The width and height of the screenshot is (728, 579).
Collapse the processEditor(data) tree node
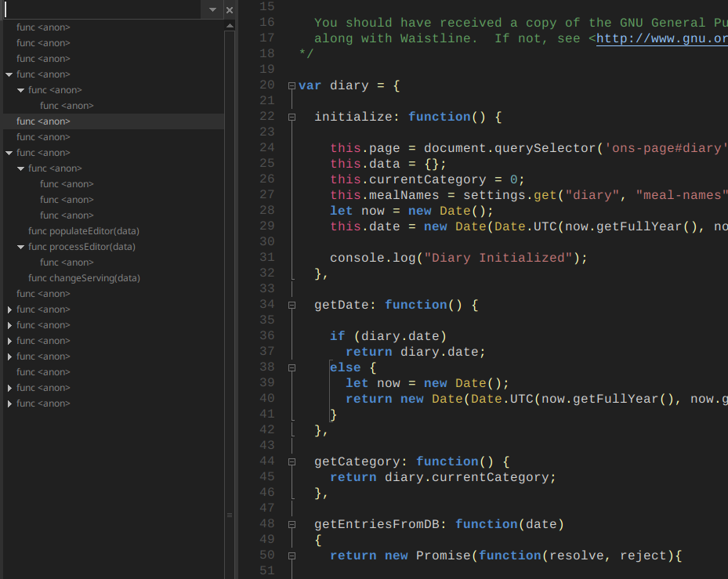(x=21, y=247)
